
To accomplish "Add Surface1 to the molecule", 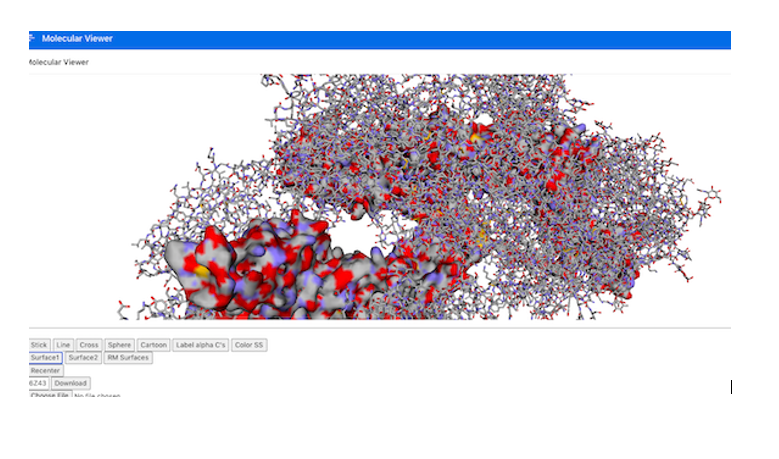I will point(45,358).
